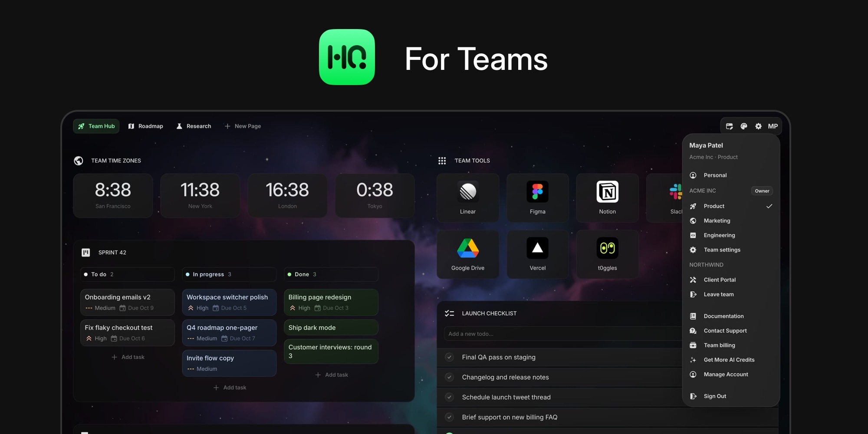868x434 pixels.
Task: Open the Client Portal workspace
Action: pyautogui.click(x=731, y=280)
